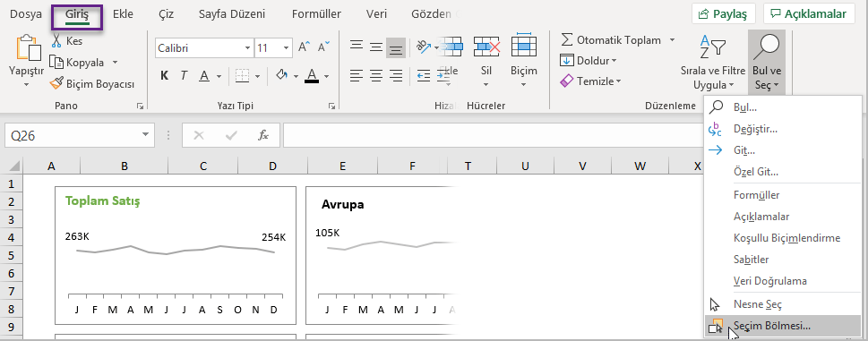Open the fill color dropdown arrow
This screenshot has width=868, height=341.
point(296,76)
